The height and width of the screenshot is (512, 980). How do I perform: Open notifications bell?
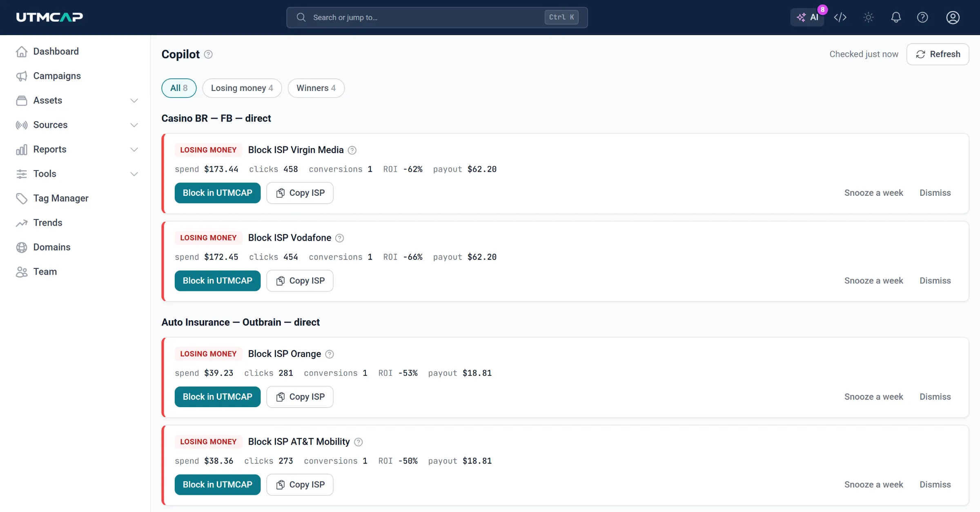click(x=896, y=17)
